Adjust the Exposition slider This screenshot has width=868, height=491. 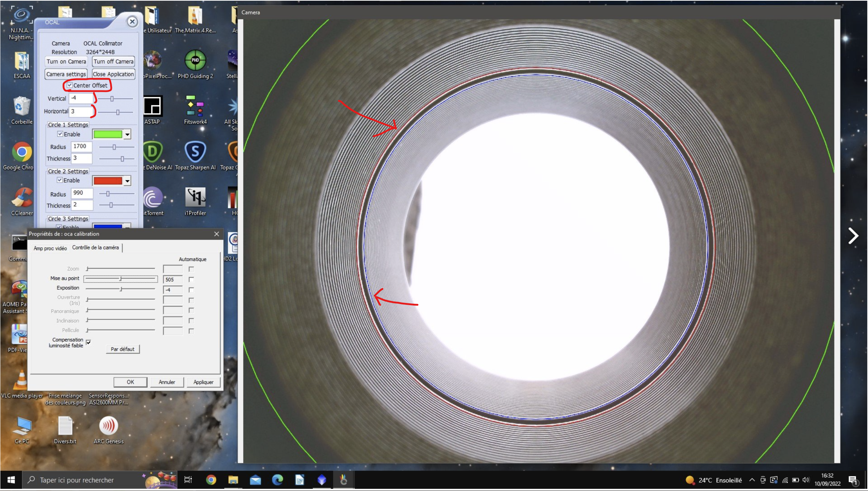click(x=121, y=289)
